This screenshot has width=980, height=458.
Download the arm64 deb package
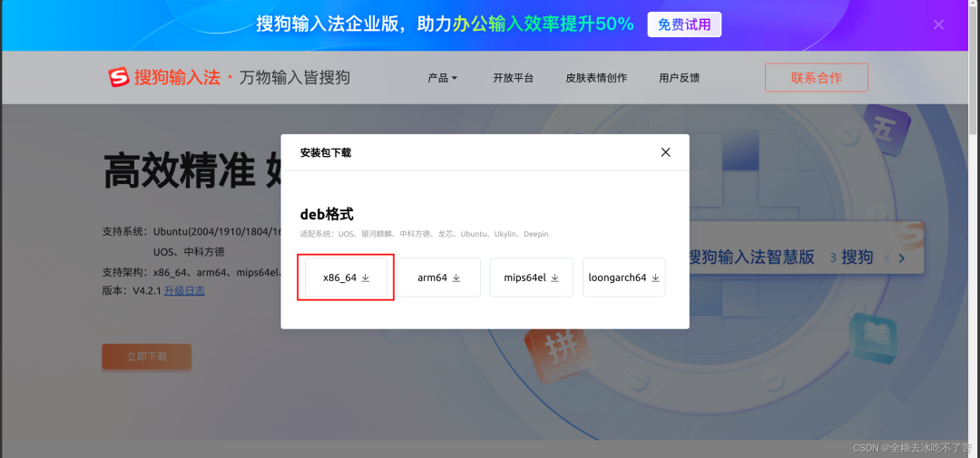pos(439,278)
